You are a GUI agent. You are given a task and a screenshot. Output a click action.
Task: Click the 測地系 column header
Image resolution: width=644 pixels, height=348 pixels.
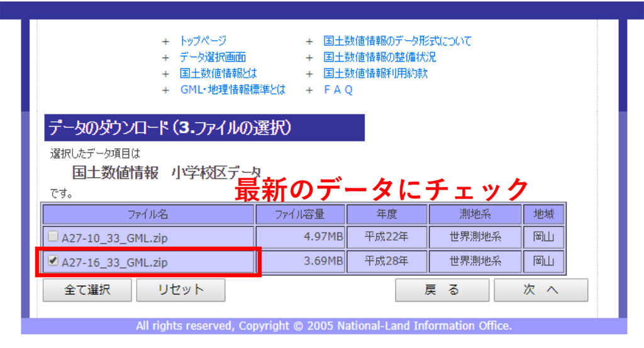tap(475, 214)
